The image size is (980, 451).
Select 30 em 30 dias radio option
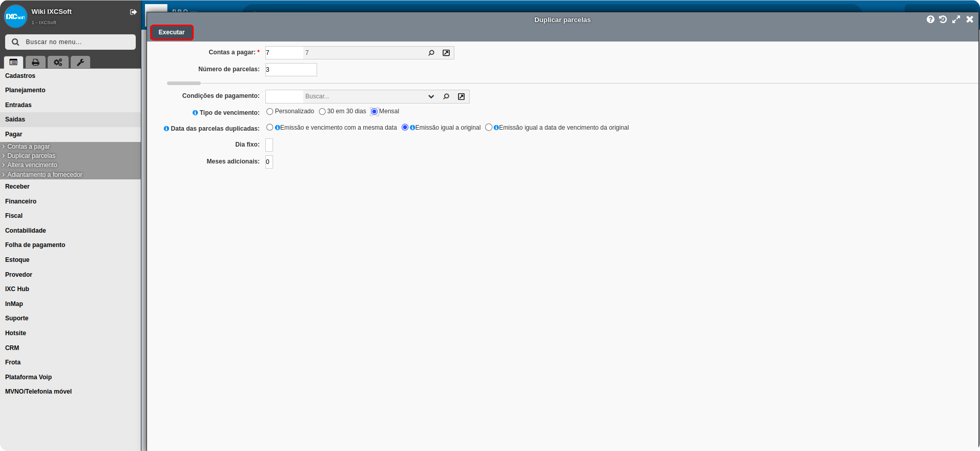(322, 111)
